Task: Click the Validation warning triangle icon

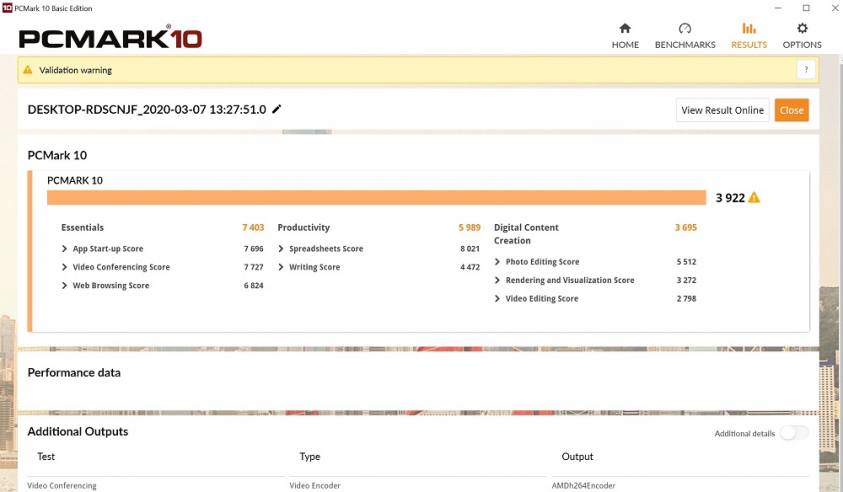Action: click(28, 70)
